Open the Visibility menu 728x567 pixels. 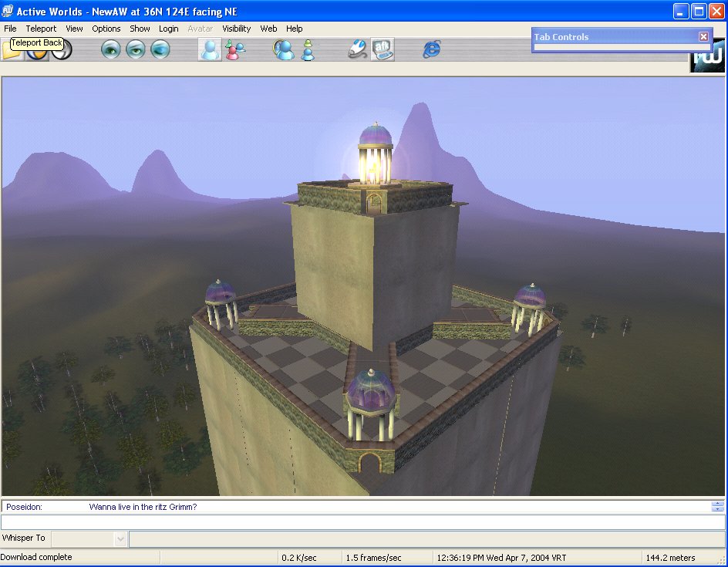(236, 29)
